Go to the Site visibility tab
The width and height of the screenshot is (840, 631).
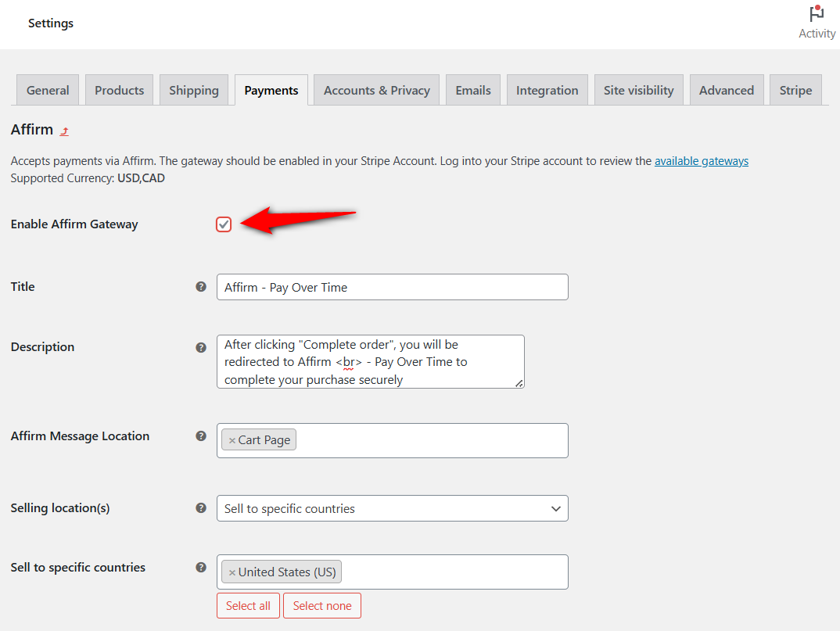(638, 90)
